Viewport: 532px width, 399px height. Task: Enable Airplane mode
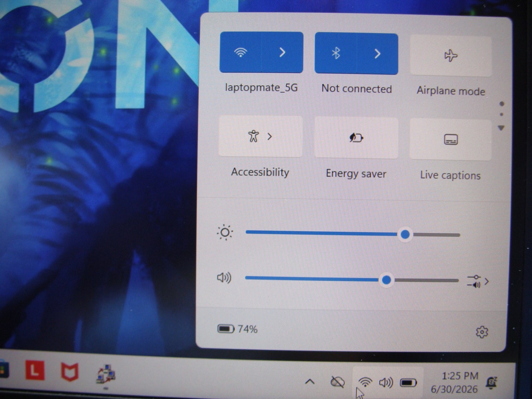pyautogui.click(x=451, y=56)
